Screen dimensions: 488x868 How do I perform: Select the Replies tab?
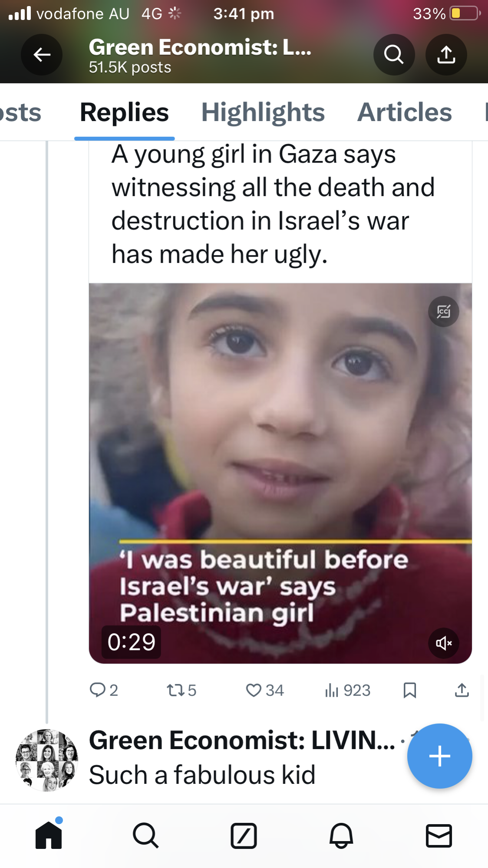click(x=124, y=112)
